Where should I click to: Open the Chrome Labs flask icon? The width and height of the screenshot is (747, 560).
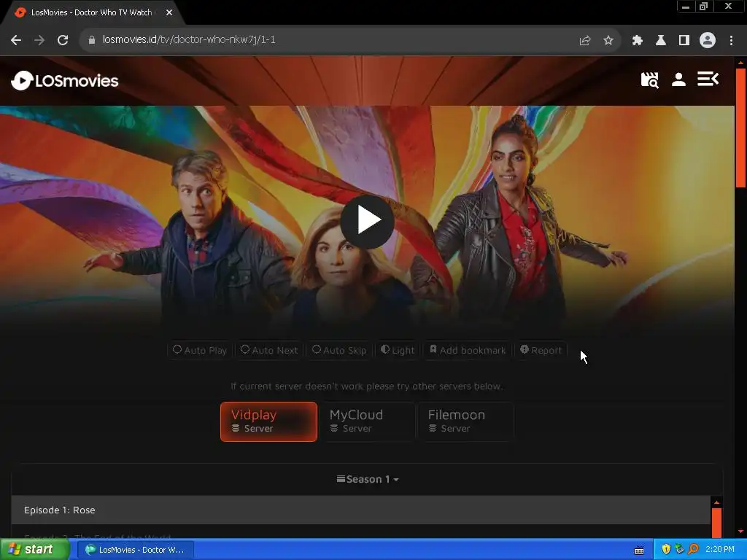click(661, 41)
